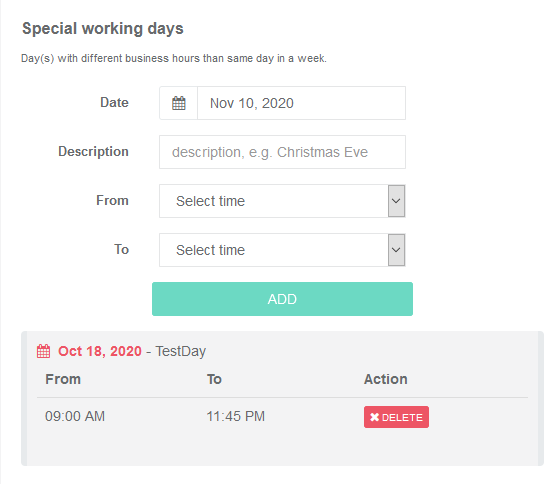Click the TestDay description label
The width and height of the screenshot is (556, 484).
180,351
